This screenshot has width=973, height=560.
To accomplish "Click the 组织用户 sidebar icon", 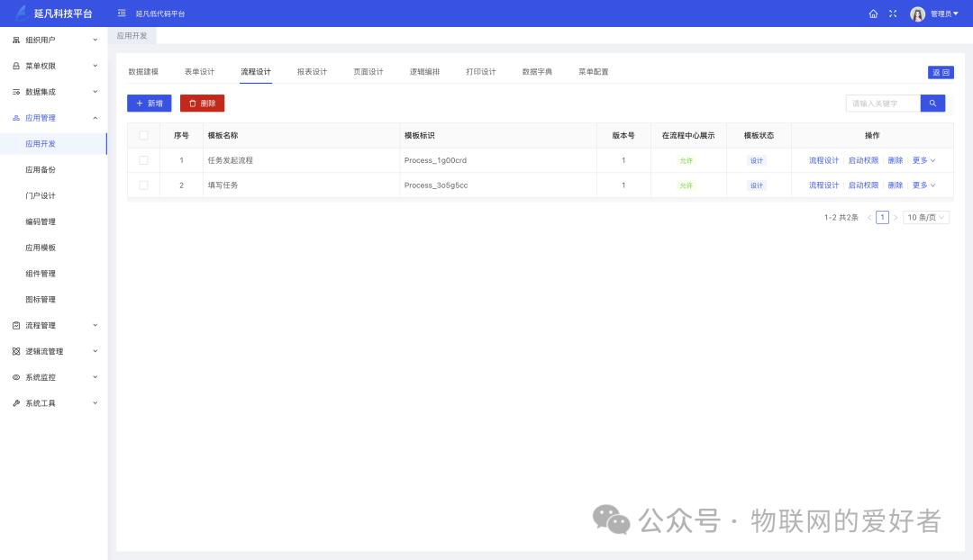I will pos(16,40).
